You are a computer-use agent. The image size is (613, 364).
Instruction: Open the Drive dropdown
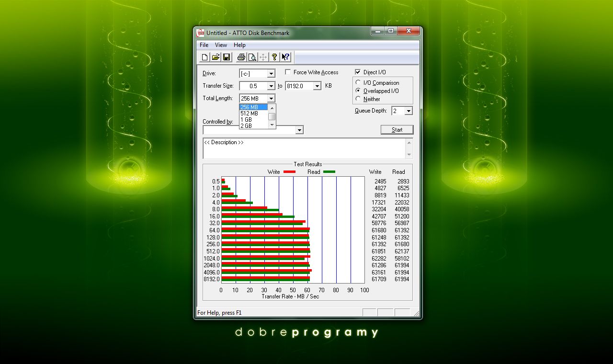click(x=271, y=74)
